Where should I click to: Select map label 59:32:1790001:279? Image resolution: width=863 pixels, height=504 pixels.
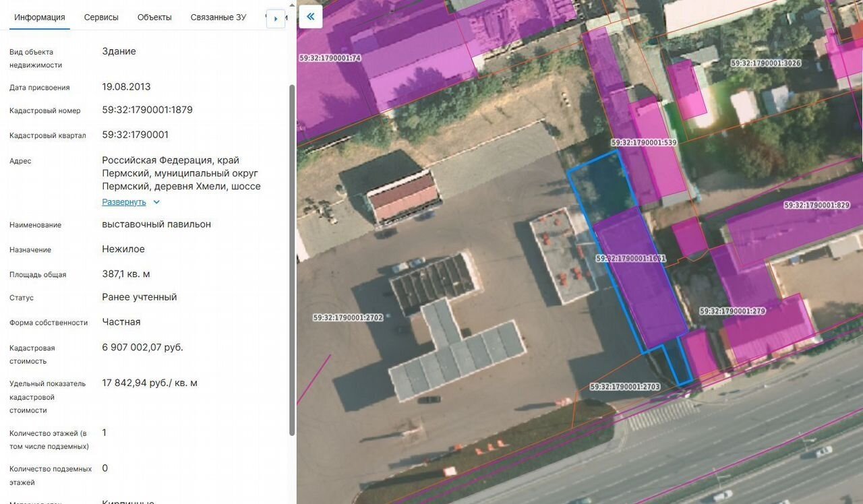[x=732, y=311]
